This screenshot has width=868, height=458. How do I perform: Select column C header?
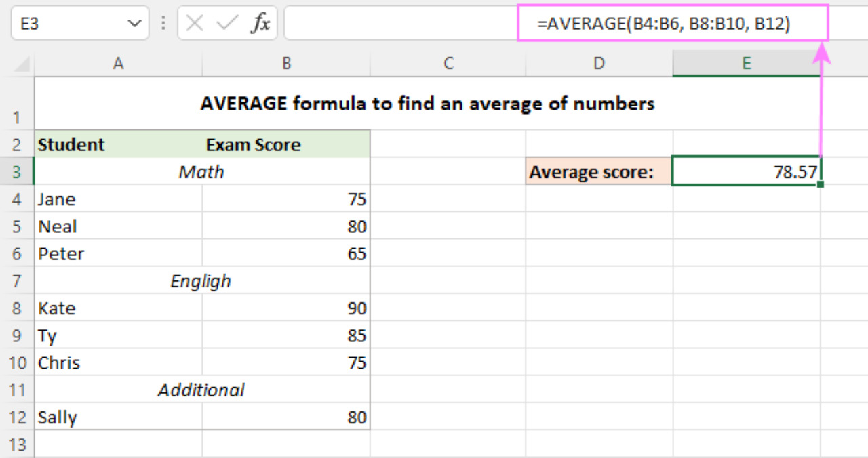pyautogui.click(x=448, y=64)
